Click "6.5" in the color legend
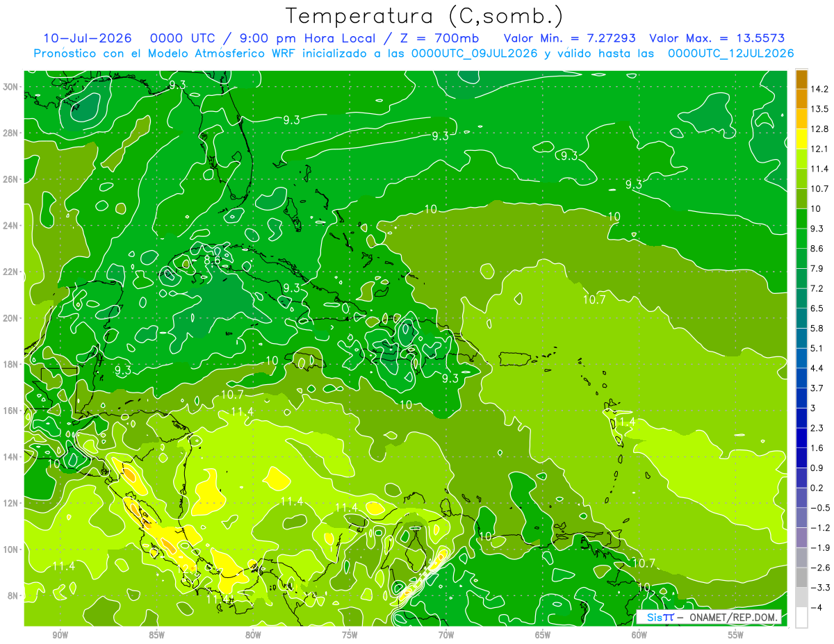This screenshot has height=644, width=834. pos(818,308)
